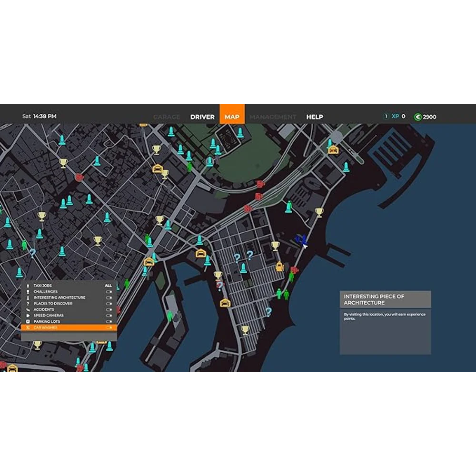Click the Speed Cameras legend label

click(49, 316)
